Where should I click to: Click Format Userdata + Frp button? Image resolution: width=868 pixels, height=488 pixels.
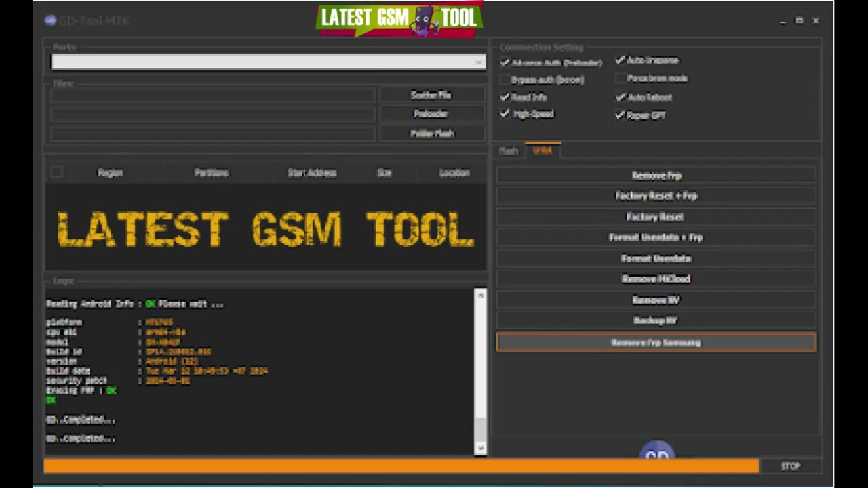pos(656,237)
